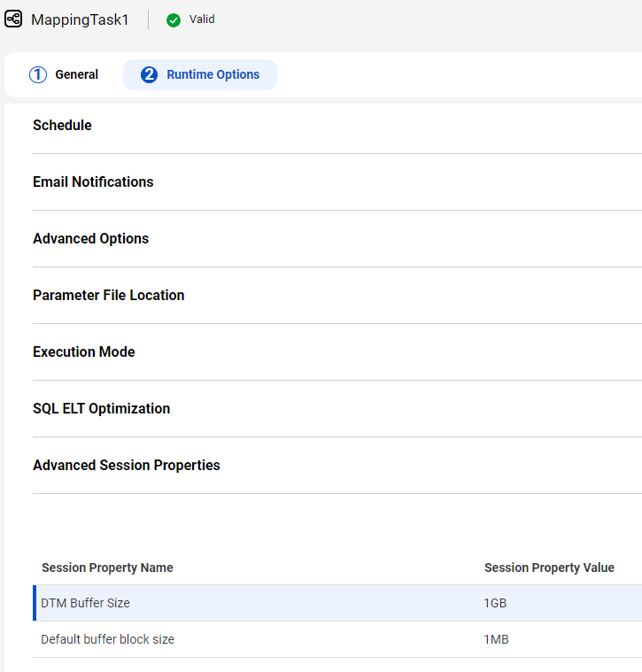The image size is (642, 672).
Task: Click the step 1 circle icon
Action: (38, 74)
